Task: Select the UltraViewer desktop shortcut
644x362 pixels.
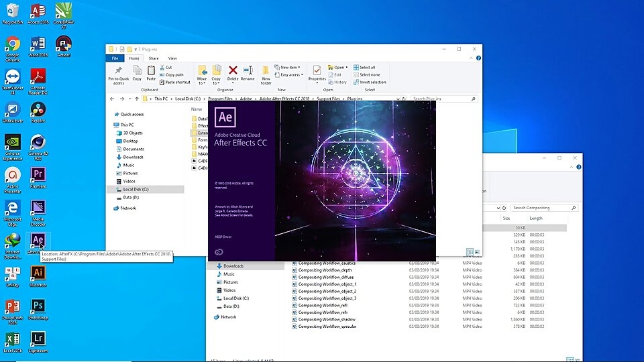Action: (12, 113)
